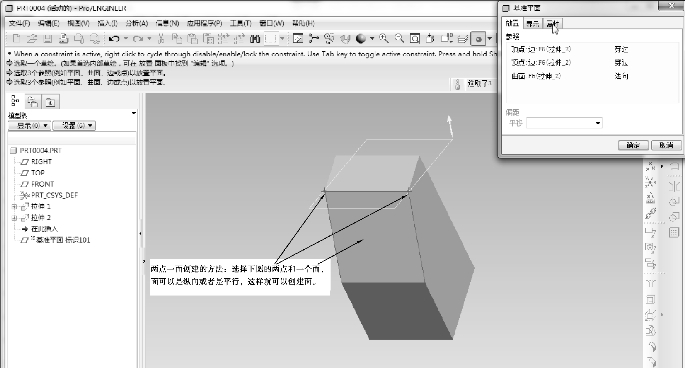Viewport: 685px width, 368px height.
Task: Click the Find binoculars icon
Action: 255,39
